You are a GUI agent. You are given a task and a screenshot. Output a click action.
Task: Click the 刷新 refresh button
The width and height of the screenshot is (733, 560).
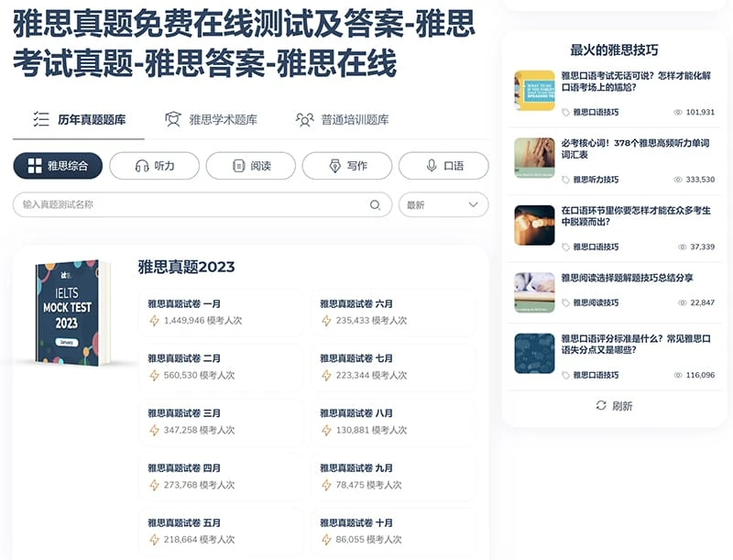pos(614,406)
